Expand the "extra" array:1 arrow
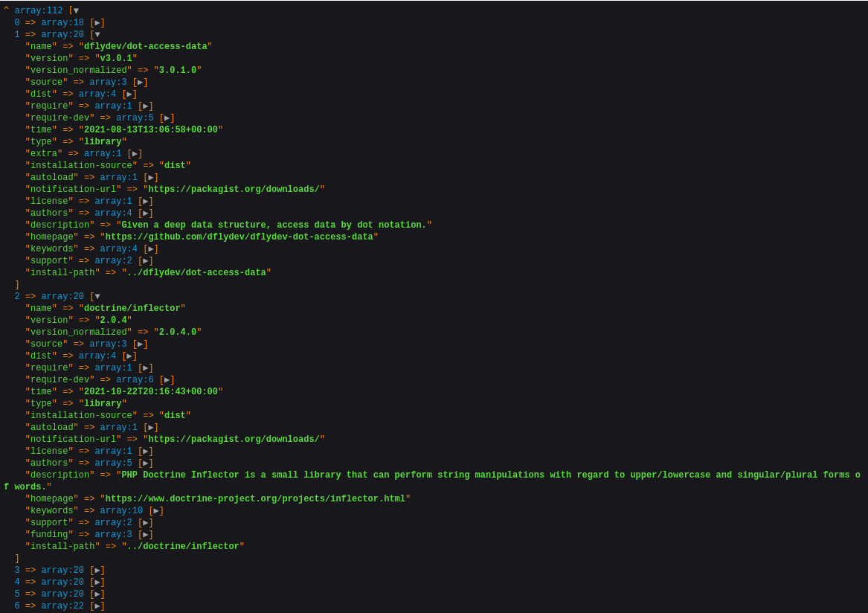The height and width of the screenshot is (613, 868). point(135,154)
